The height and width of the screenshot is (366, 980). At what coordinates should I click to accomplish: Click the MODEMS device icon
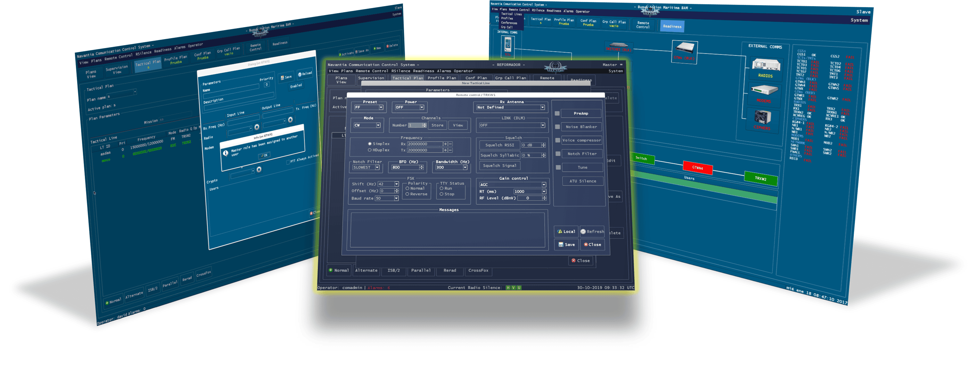764,91
